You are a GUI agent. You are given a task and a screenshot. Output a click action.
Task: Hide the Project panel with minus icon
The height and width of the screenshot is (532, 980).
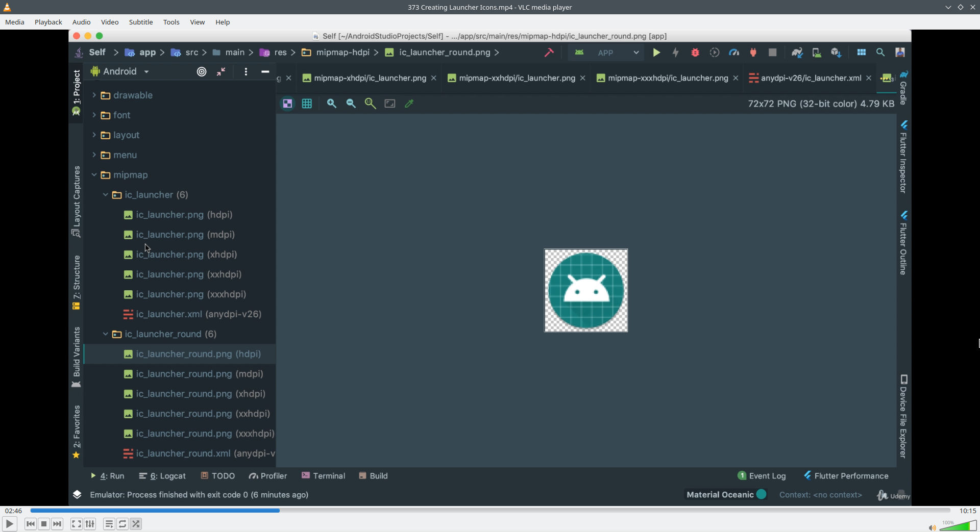pyautogui.click(x=265, y=72)
